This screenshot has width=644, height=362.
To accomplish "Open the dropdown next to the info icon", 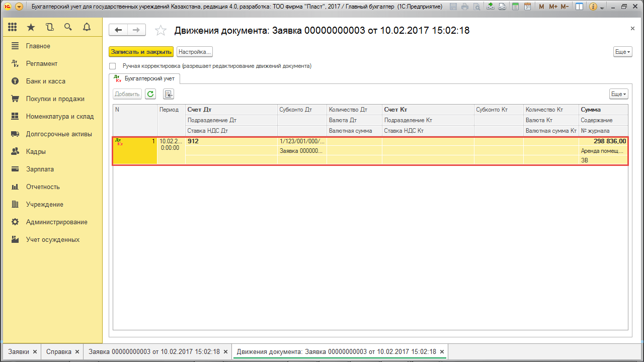I will coord(602,7).
